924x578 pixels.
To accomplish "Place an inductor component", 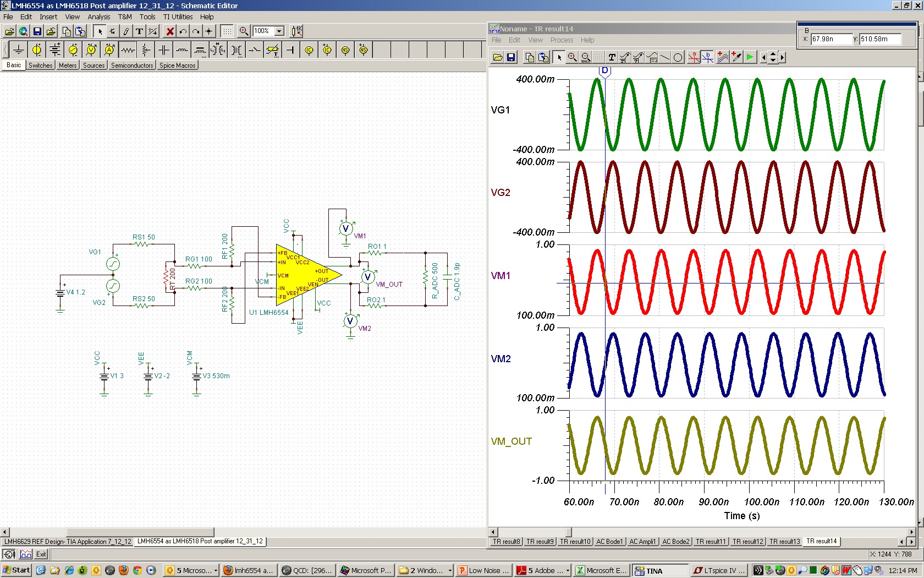I will click(182, 50).
